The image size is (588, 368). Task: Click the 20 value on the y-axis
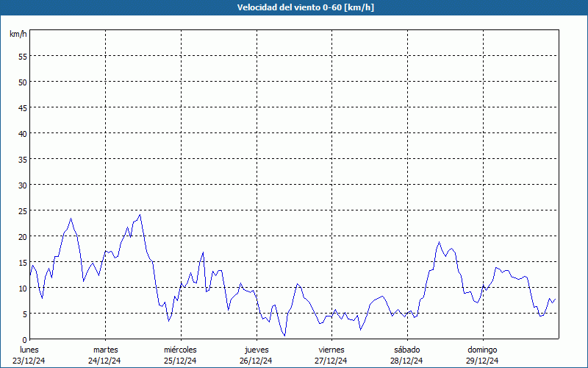pos(23,238)
